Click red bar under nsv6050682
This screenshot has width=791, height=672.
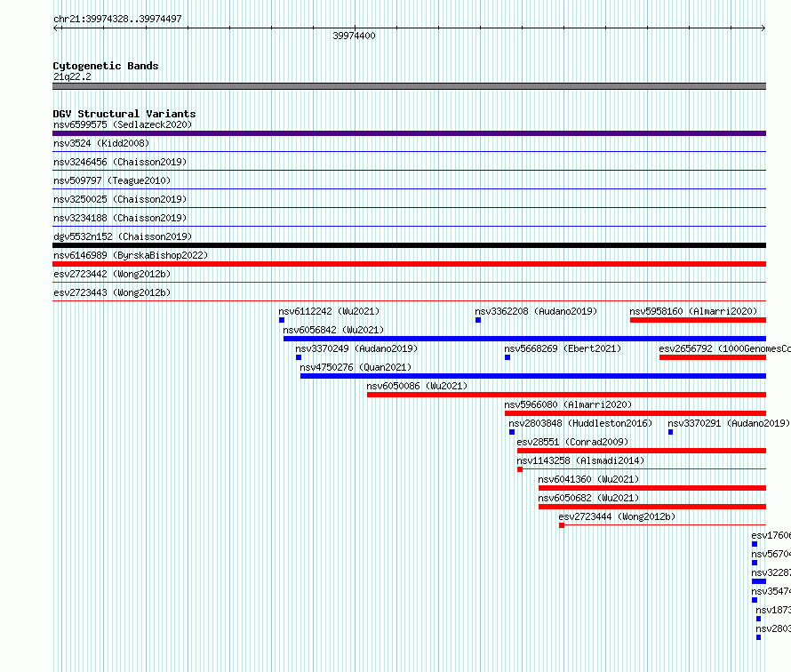[652, 507]
